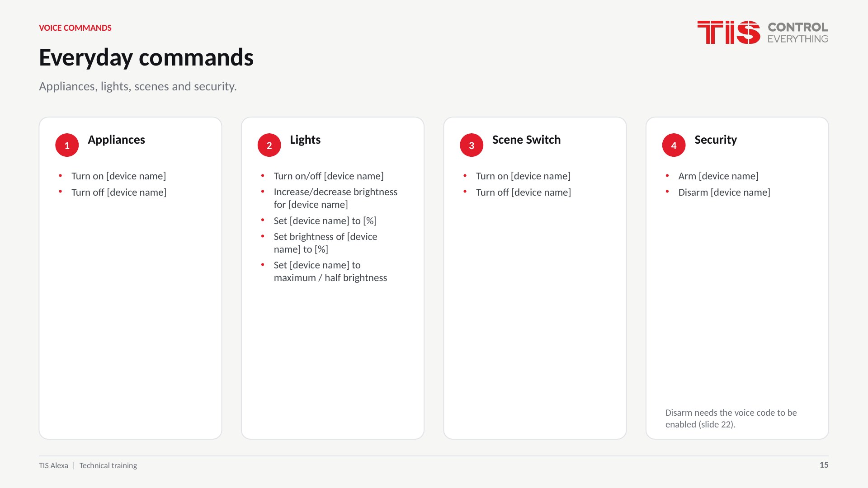Click Increase/decrease brightness bullet text

coord(335,198)
